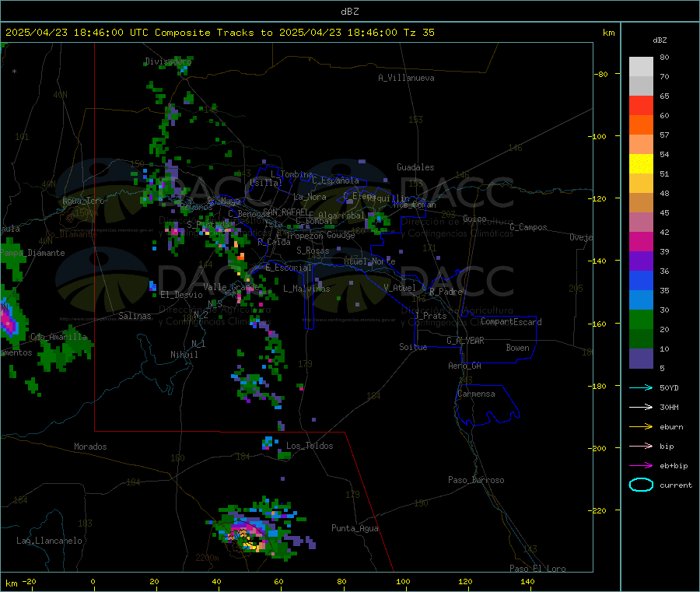Click the '50YD' legend label

[x=669, y=387]
